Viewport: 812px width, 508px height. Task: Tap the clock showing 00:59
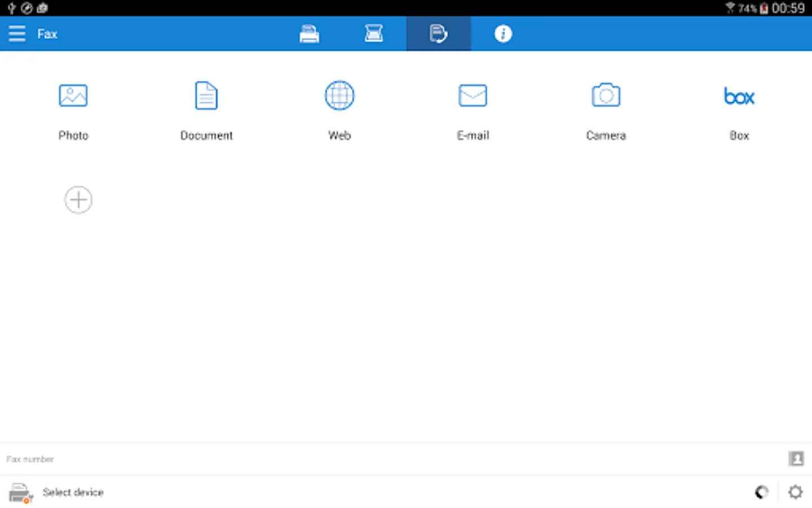point(788,8)
